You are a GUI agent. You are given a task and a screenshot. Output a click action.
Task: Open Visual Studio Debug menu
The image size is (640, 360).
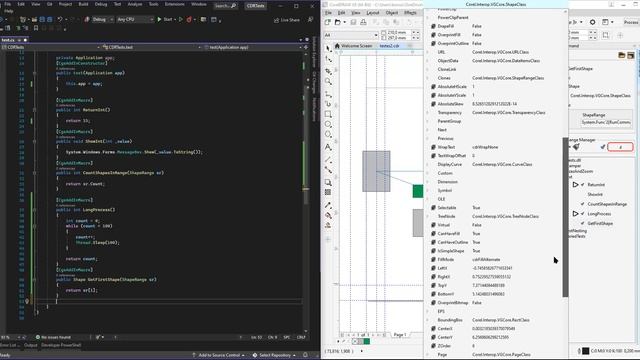tap(101, 4)
